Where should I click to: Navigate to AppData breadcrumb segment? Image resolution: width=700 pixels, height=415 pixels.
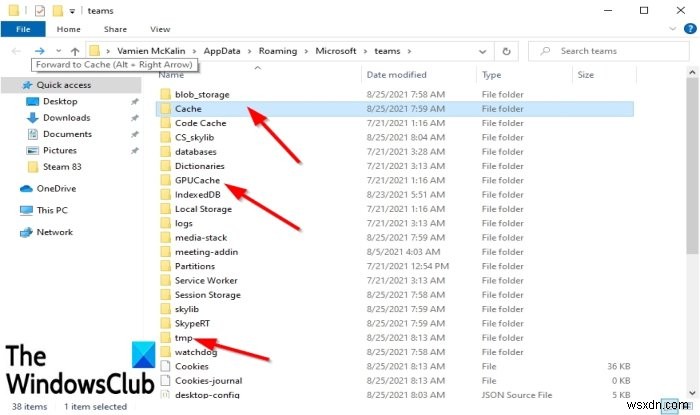tap(222, 51)
